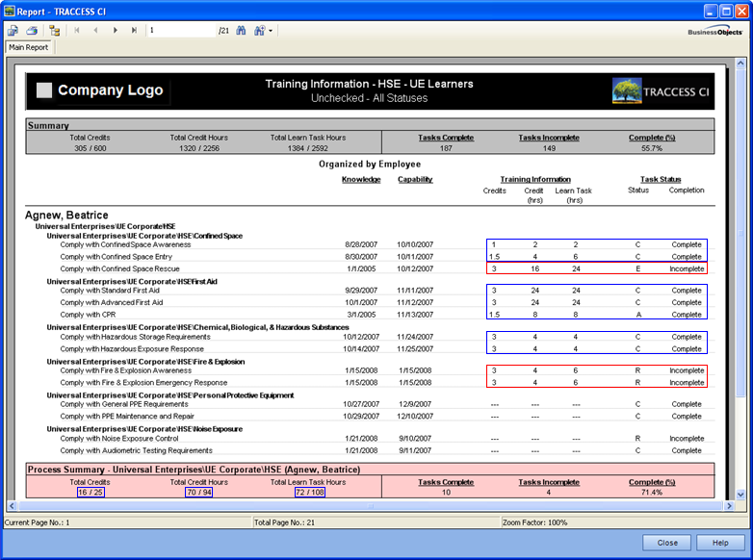Click the Noise Exposure group heading
753x560 pixels.
[144, 428]
